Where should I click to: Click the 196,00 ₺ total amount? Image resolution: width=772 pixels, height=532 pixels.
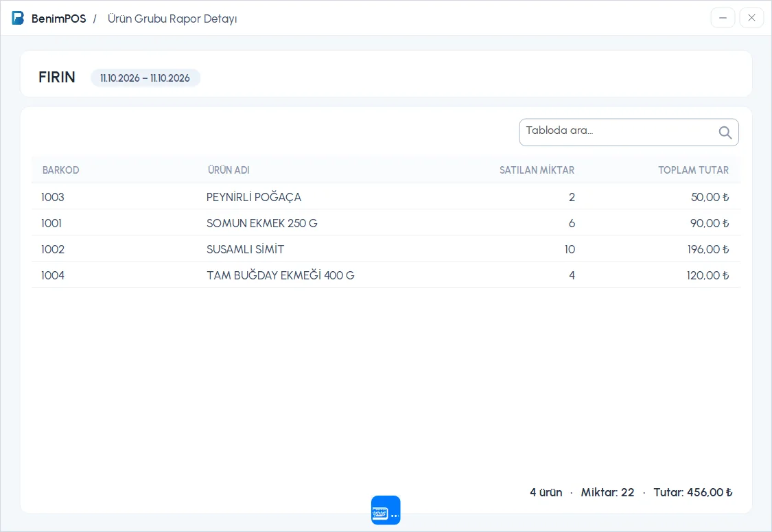708,249
